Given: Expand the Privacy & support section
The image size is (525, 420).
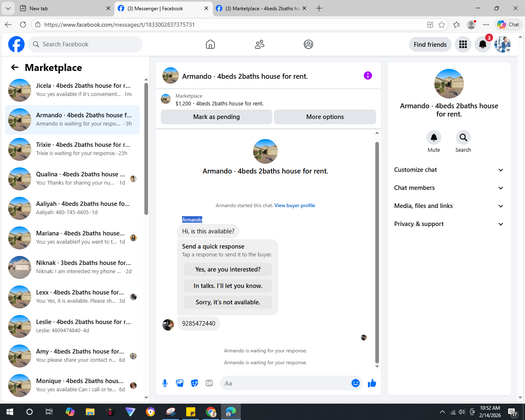Looking at the screenshot, I should [449, 224].
